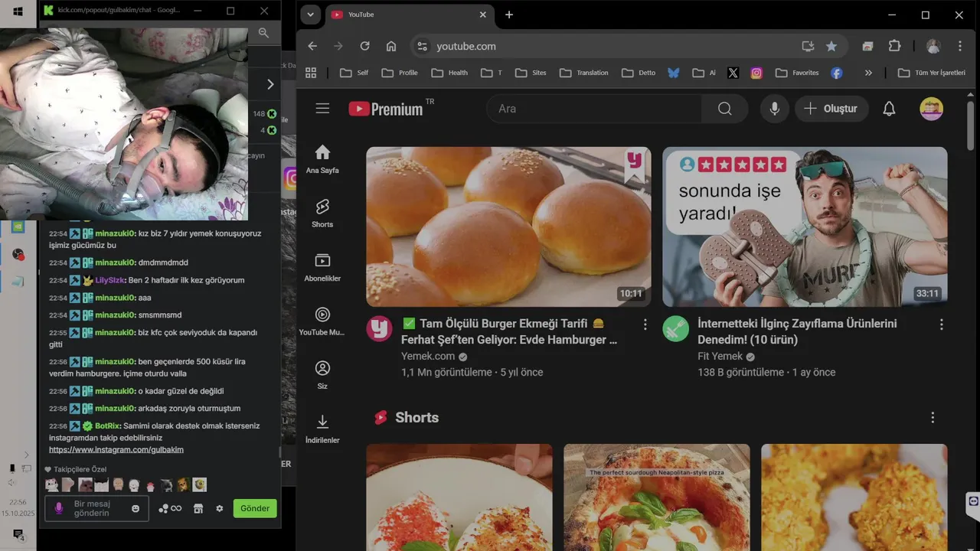Image resolution: width=980 pixels, height=551 pixels.
Task: Open the Sites bookmarks folder
Action: pos(531,73)
